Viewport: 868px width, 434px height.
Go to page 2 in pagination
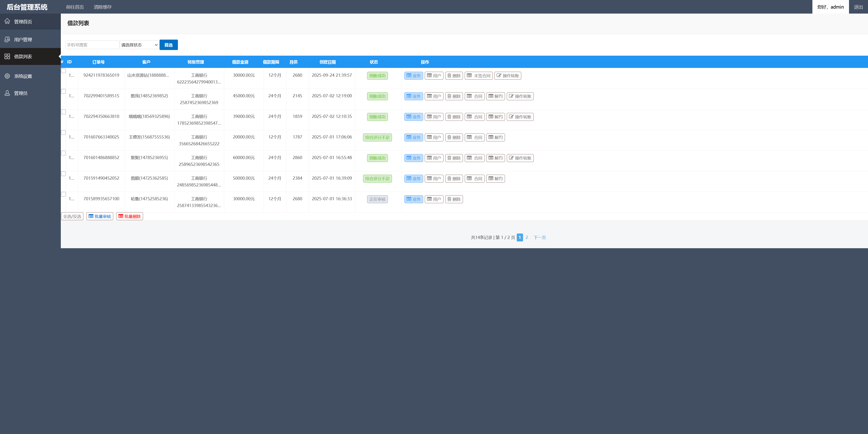(x=527, y=237)
